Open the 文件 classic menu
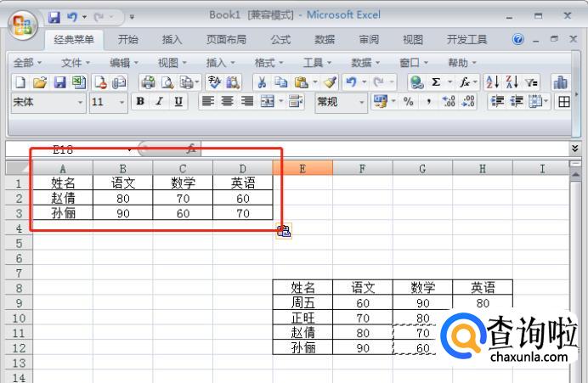 pos(76,63)
